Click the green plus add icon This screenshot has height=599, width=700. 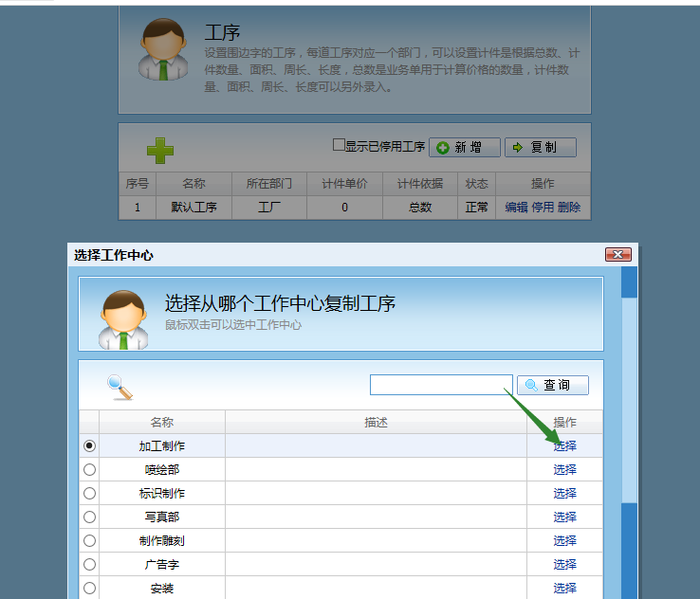(160, 150)
